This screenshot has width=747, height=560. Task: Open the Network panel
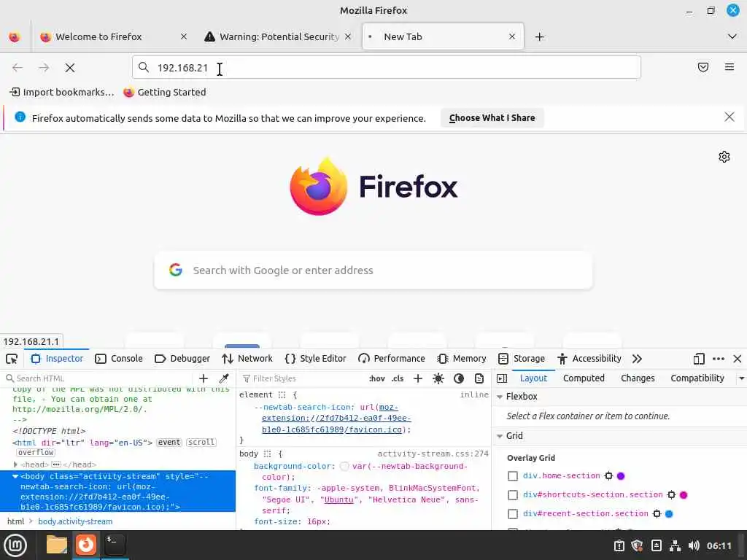[x=247, y=359]
